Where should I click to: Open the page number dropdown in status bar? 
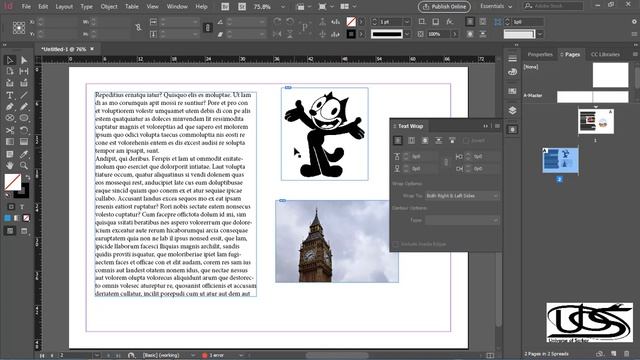tap(97, 356)
